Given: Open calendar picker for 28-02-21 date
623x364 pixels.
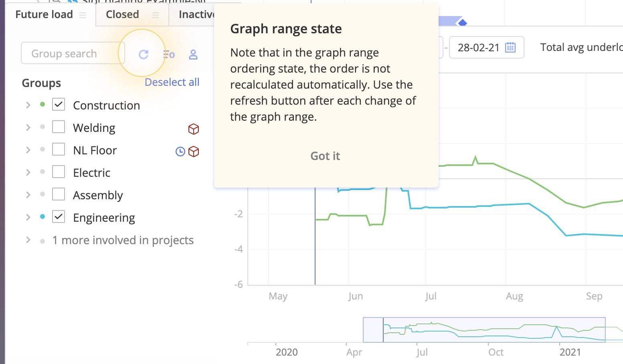Looking at the screenshot, I should coord(510,47).
